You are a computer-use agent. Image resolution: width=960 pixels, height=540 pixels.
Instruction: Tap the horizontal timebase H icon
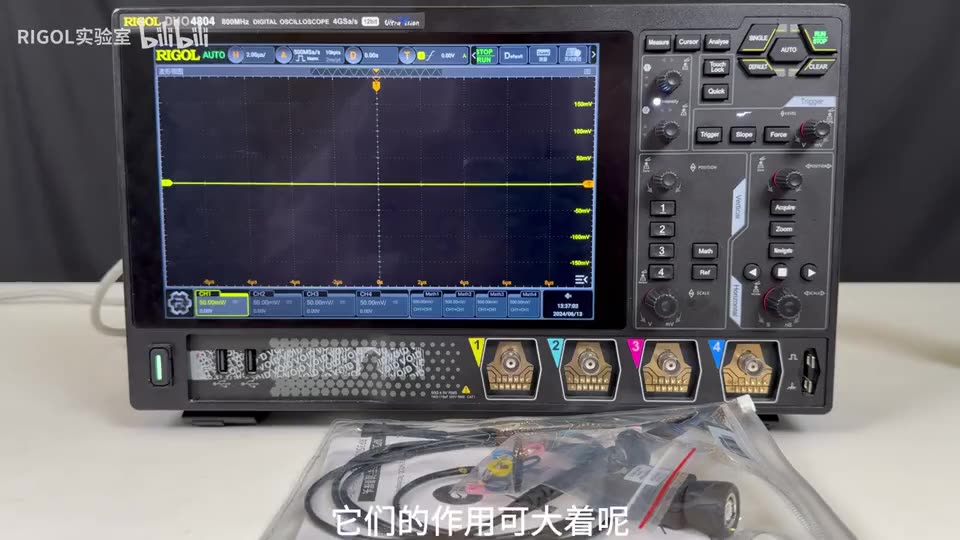pyautogui.click(x=235, y=55)
